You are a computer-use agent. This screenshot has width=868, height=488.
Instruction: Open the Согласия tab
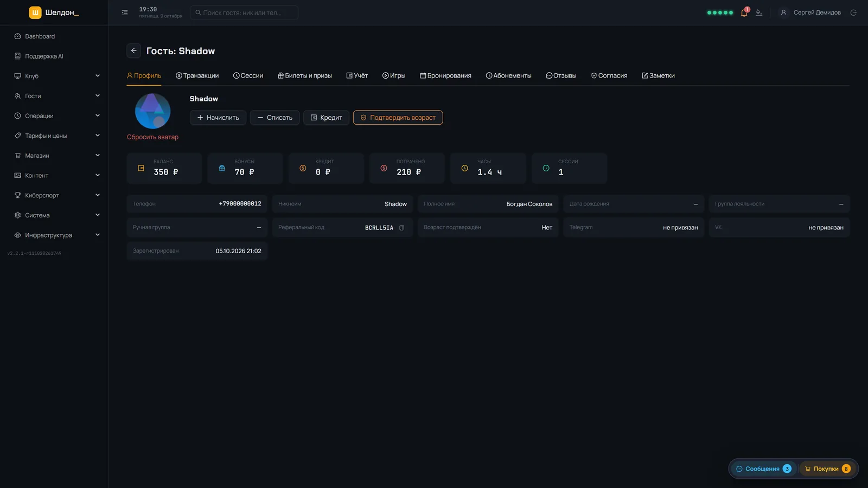point(609,76)
